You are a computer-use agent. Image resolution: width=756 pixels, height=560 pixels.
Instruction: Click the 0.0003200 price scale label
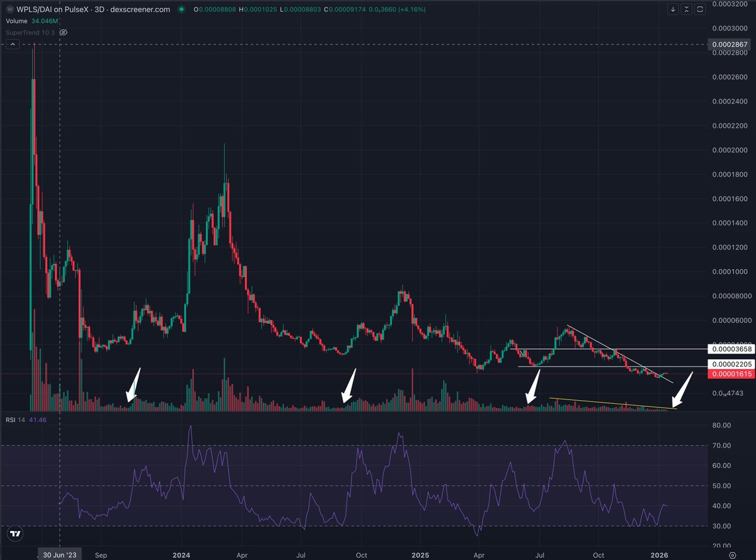730,4
